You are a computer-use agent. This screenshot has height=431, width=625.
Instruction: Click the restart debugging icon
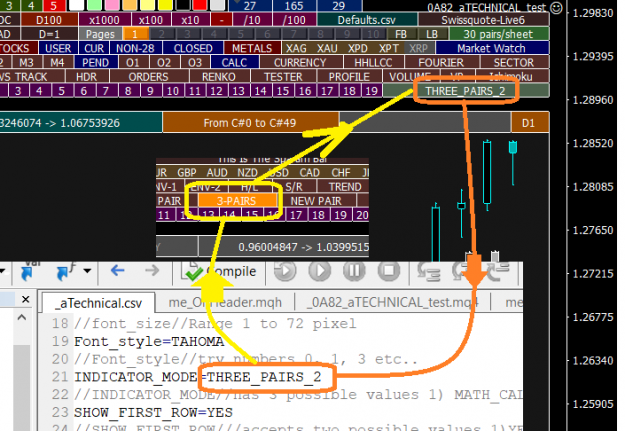point(285,271)
